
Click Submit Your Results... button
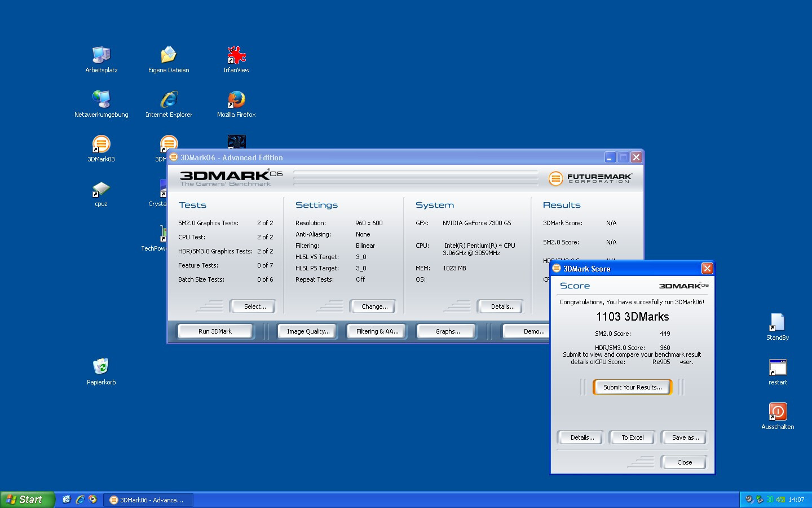[x=632, y=387]
